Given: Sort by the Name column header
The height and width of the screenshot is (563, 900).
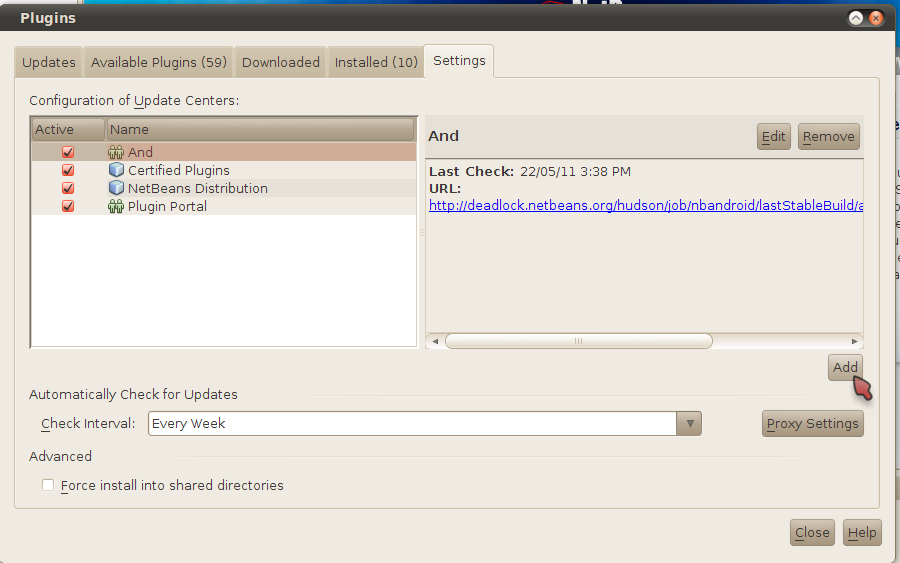Looking at the screenshot, I should [260, 130].
